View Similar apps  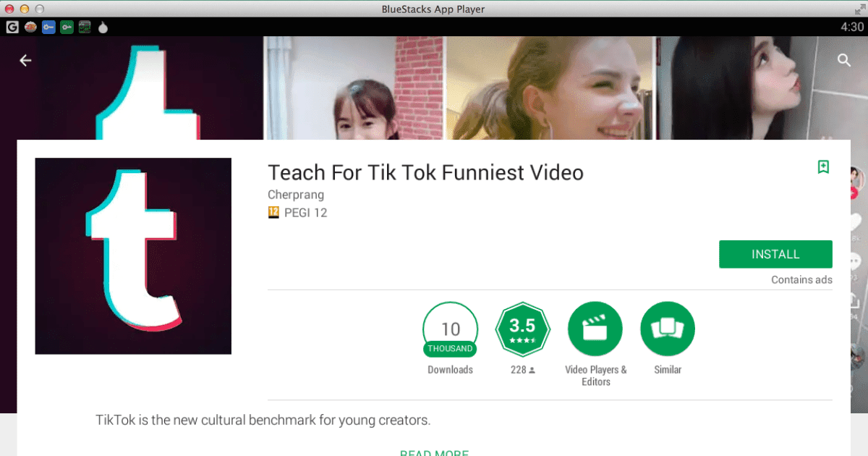click(x=667, y=329)
